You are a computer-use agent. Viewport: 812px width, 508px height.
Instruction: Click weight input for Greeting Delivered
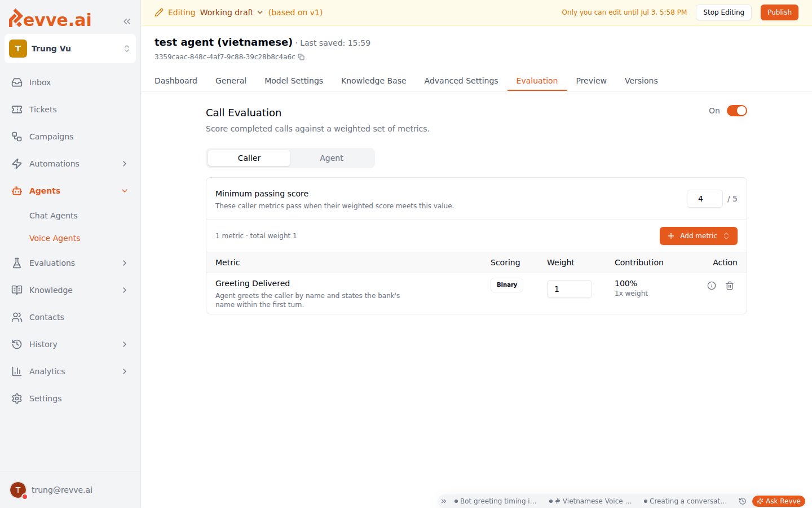(x=570, y=289)
